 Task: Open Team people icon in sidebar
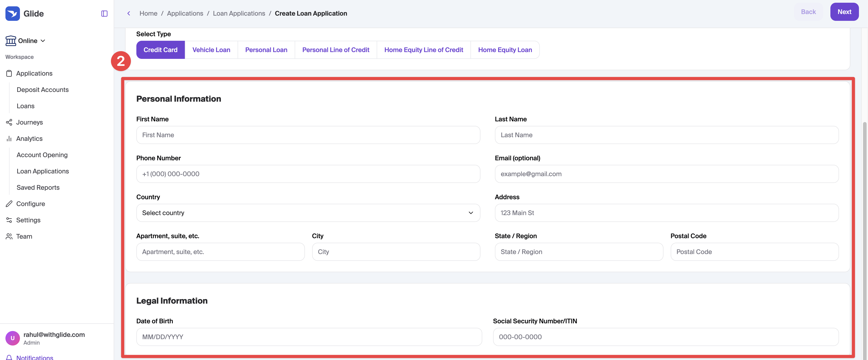[9, 236]
